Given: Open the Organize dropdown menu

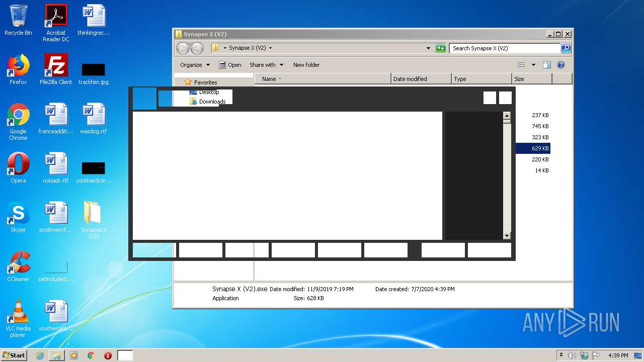Looking at the screenshot, I should [195, 65].
